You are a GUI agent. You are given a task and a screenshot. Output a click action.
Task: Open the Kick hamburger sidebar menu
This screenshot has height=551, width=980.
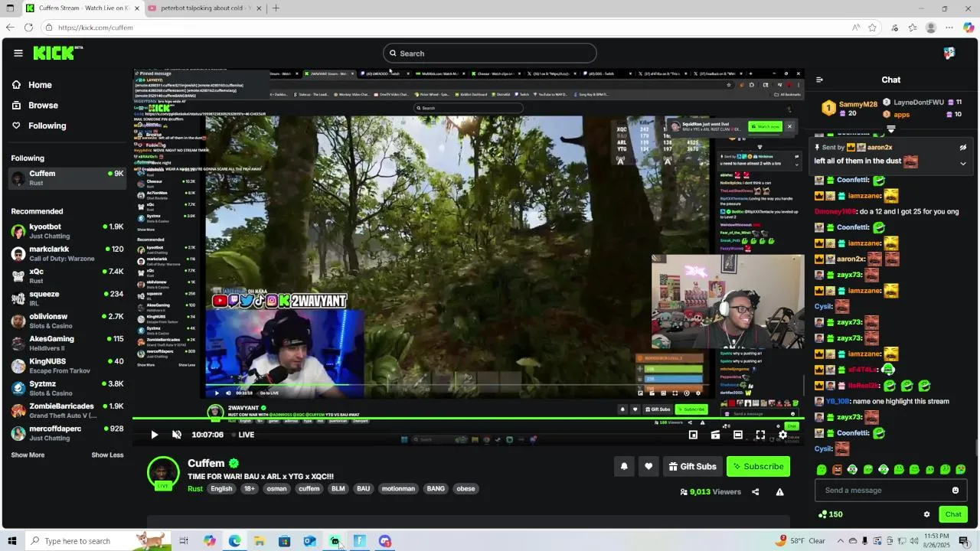coord(18,54)
